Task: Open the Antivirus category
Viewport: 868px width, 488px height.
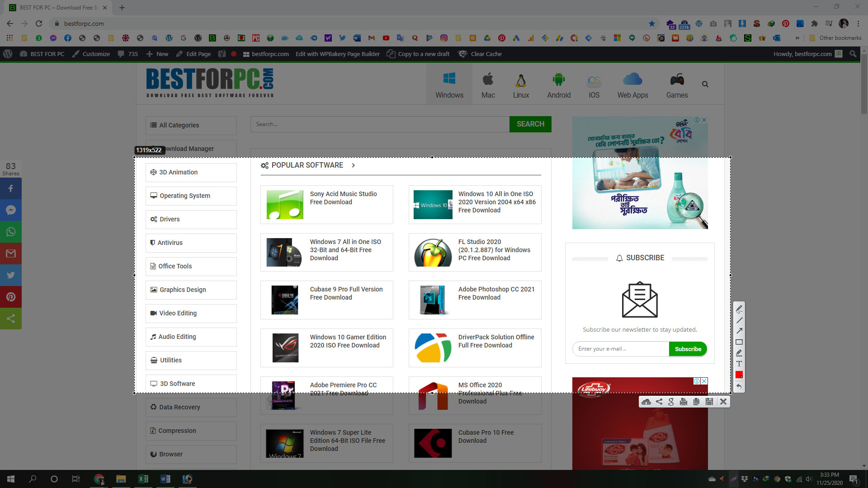Action: click(191, 243)
